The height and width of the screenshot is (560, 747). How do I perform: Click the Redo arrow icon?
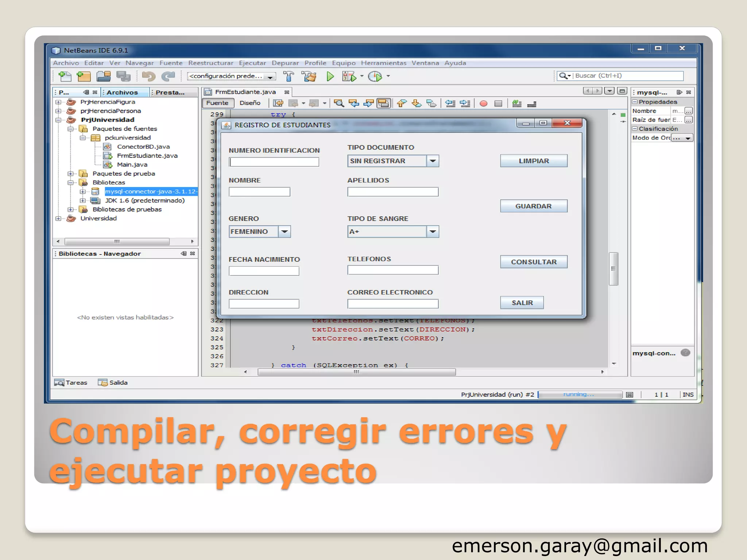coord(168,76)
